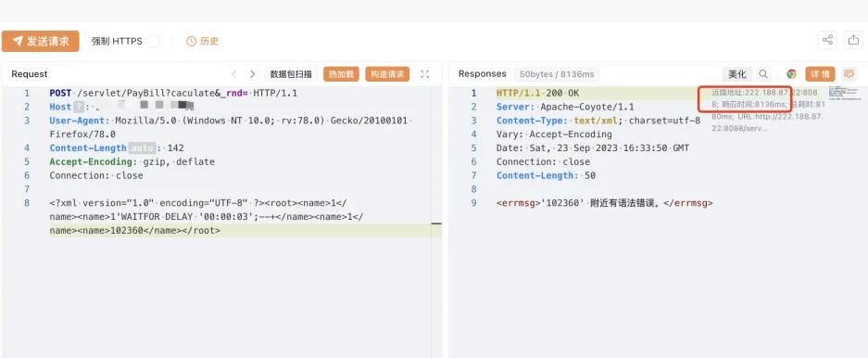
Task: Click the 美化 beautify button
Action: pos(737,74)
